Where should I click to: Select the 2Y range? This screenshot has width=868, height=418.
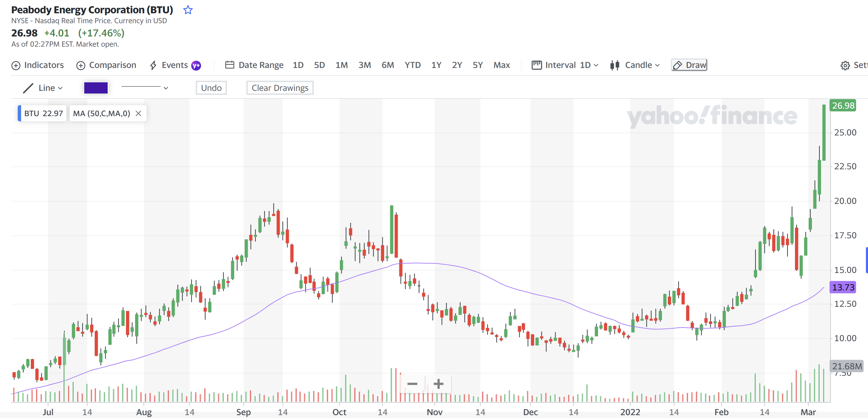click(x=457, y=65)
